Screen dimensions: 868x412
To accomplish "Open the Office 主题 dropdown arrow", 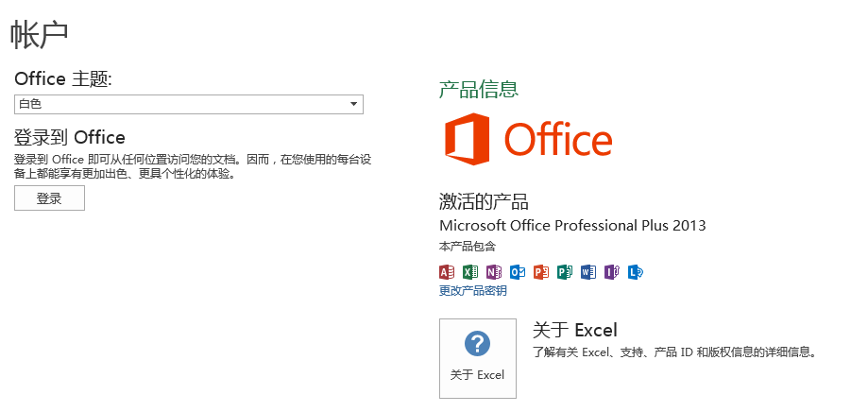I will click(x=353, y=104).
